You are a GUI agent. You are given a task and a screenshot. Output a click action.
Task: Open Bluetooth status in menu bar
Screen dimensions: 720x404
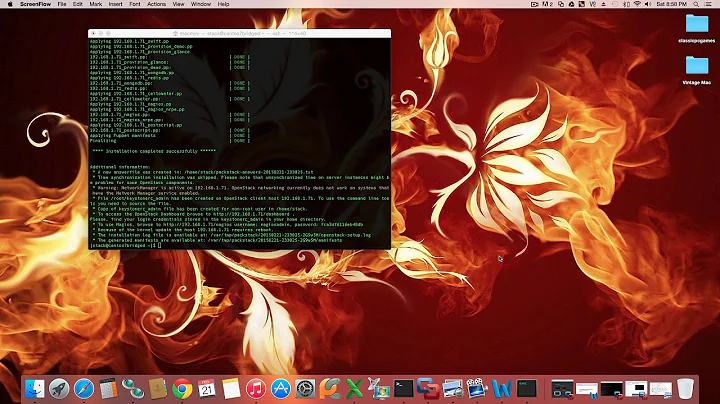click(x=626, y=4)
